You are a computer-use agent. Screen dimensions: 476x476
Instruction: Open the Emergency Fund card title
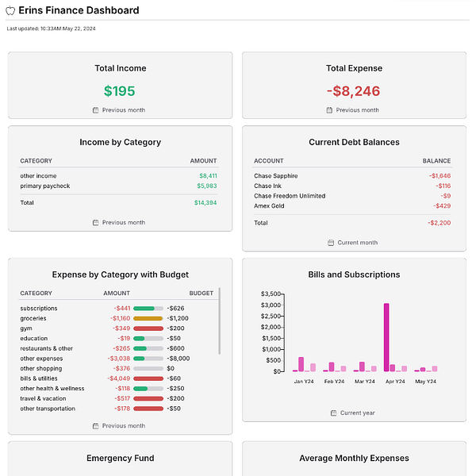(121, 458)
